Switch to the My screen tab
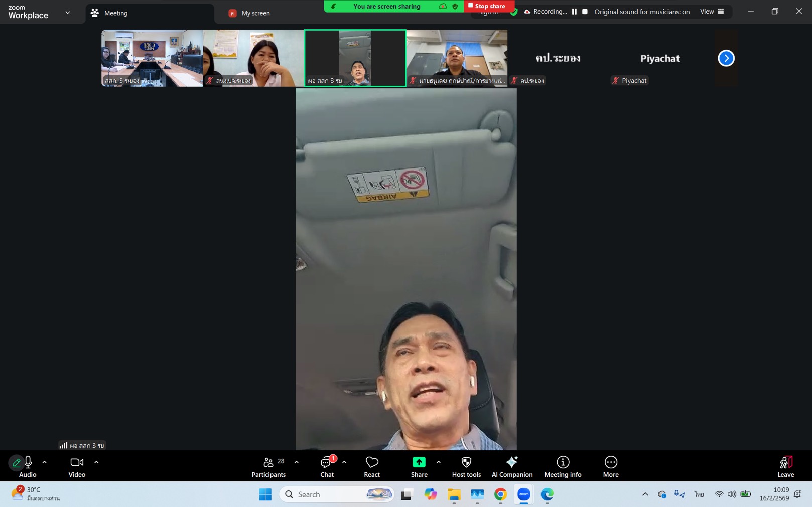Image resolution: width=812 pixels, height=507 pixels. [255, 13]
